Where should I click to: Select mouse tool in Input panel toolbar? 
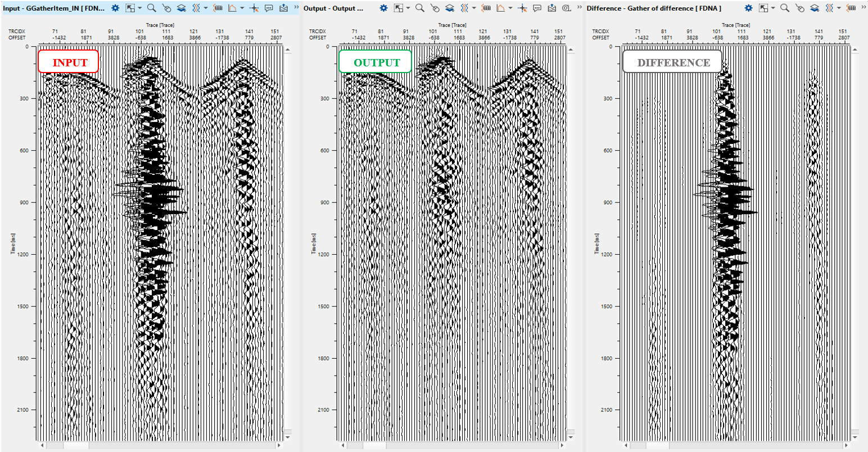[x=166, y=8]
